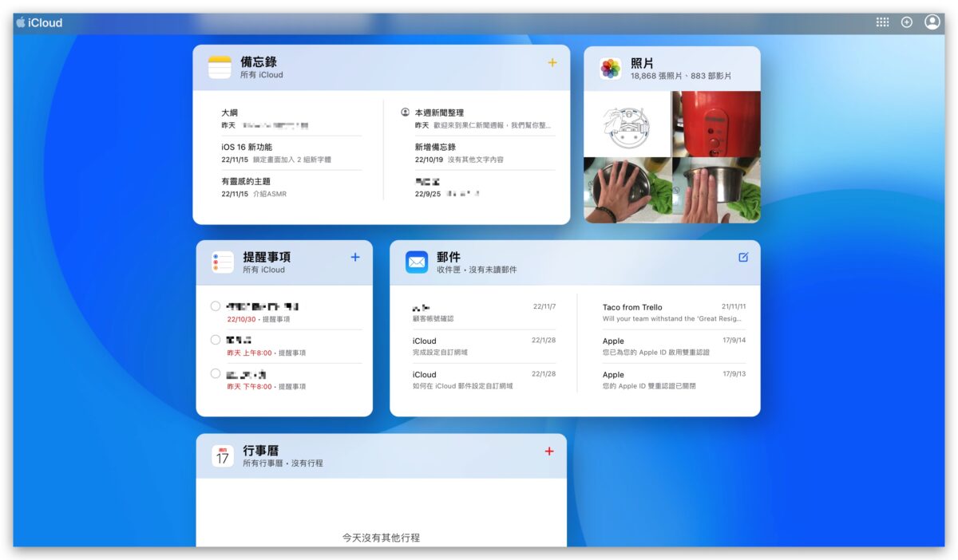Open the 備忘錄 widget title

[x=259, y=61]
